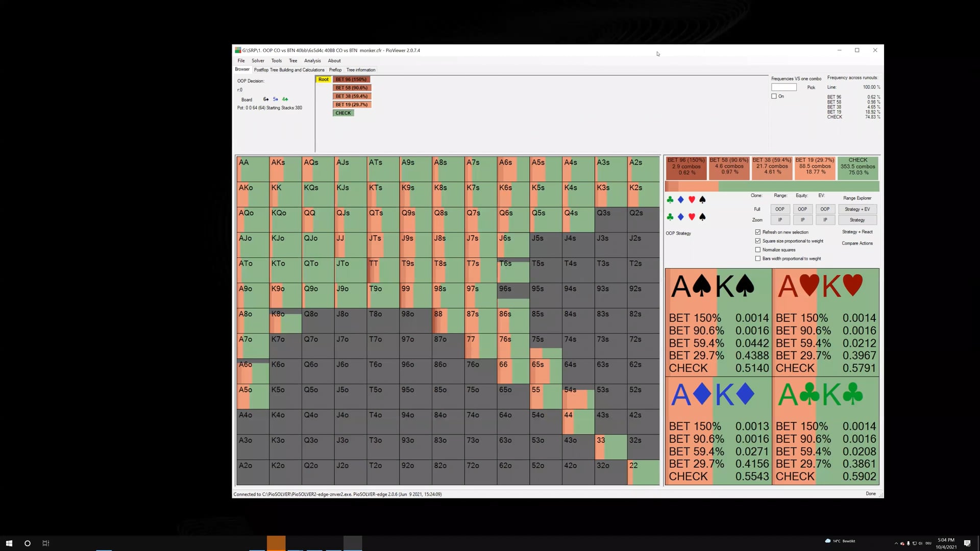Expand the CHECK node in tree

[343, 113]
